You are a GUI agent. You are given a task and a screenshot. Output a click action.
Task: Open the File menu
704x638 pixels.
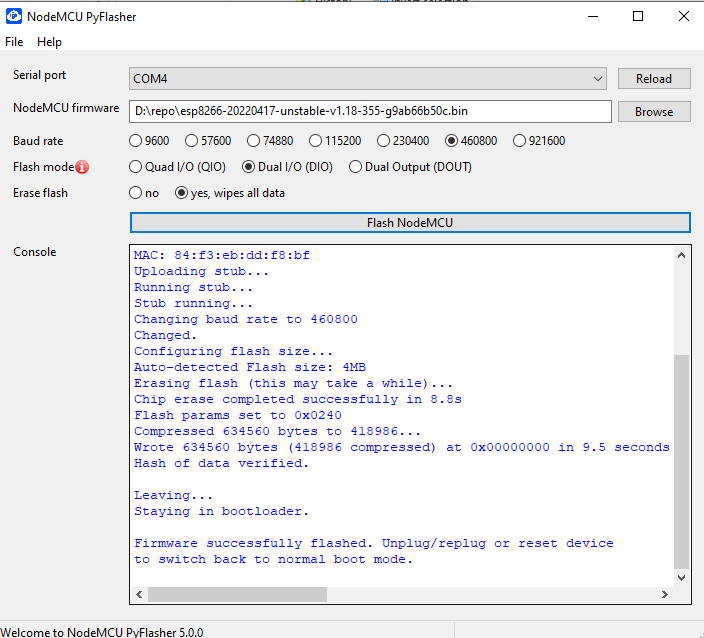[14, 42]
